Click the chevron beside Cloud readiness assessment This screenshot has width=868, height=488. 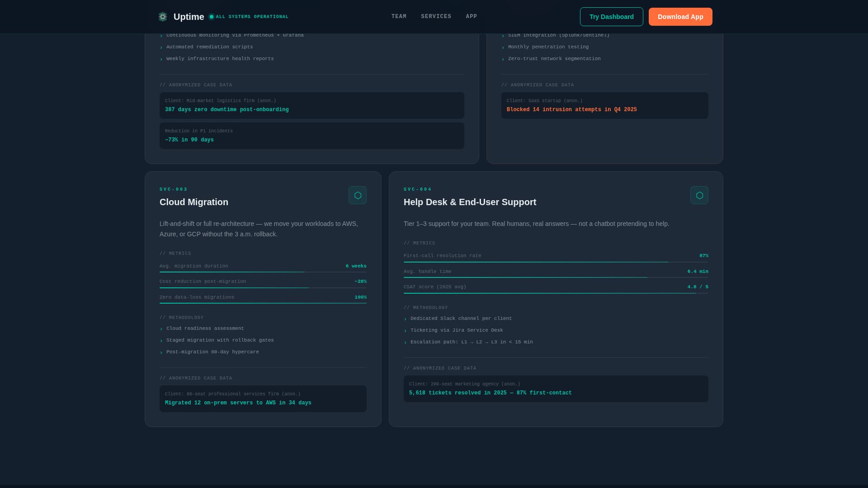(161, 328)
